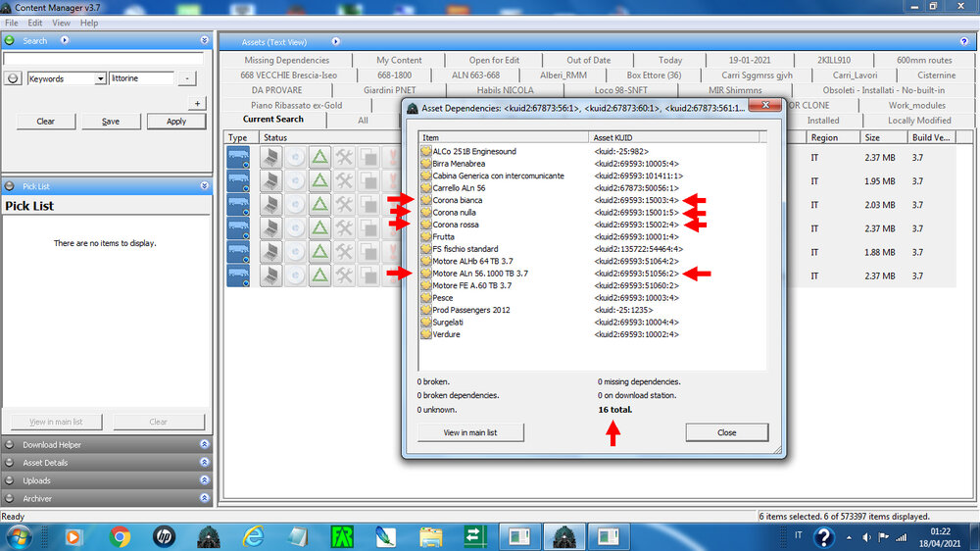Launch Google Chrome from the taskbar

click(120, 536)
